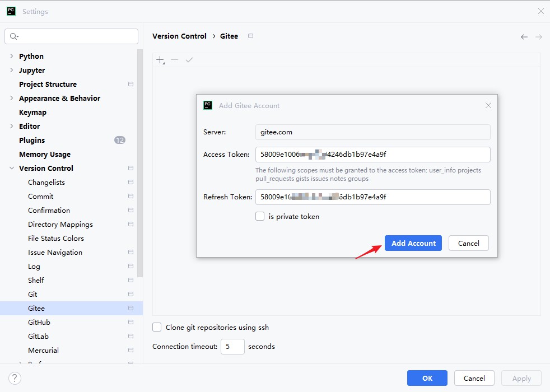Collapse the Version Control tree node

coord(12,169)
